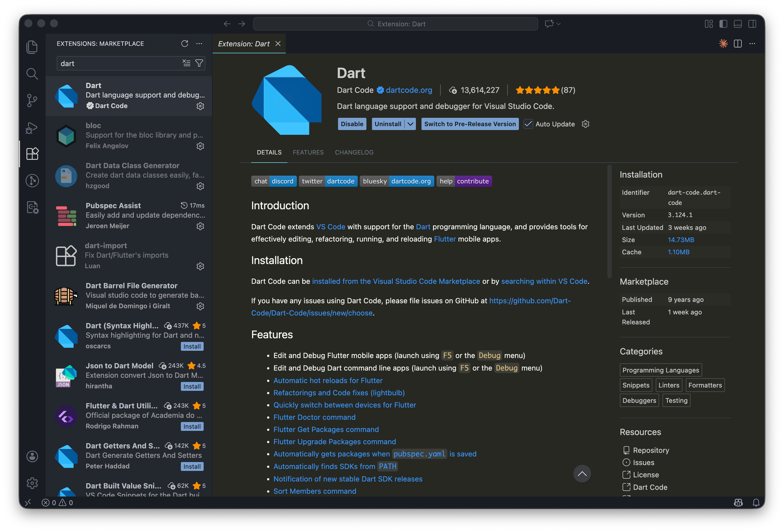The image size is (784, 532).
Task: Toggle the bottom panel layout button
Action: [738, 24]
